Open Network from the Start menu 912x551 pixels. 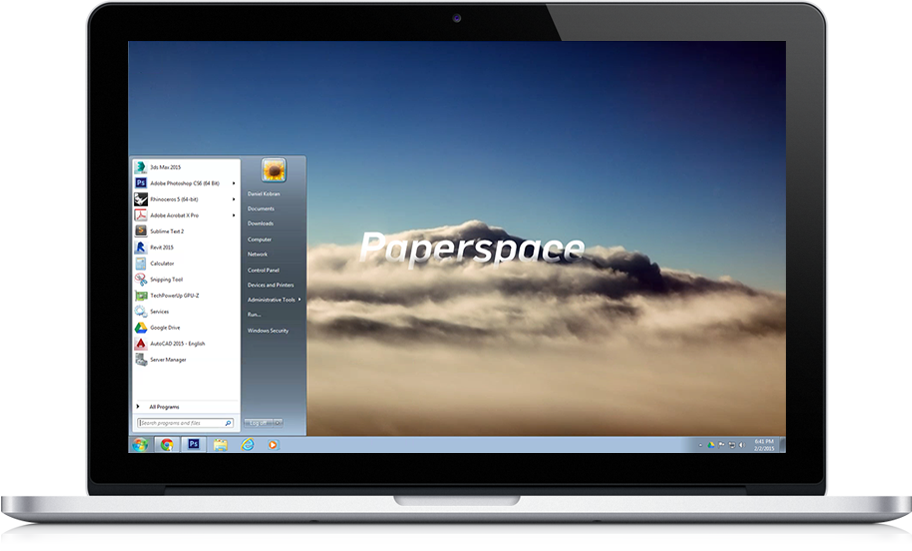[x=257, y=254]
